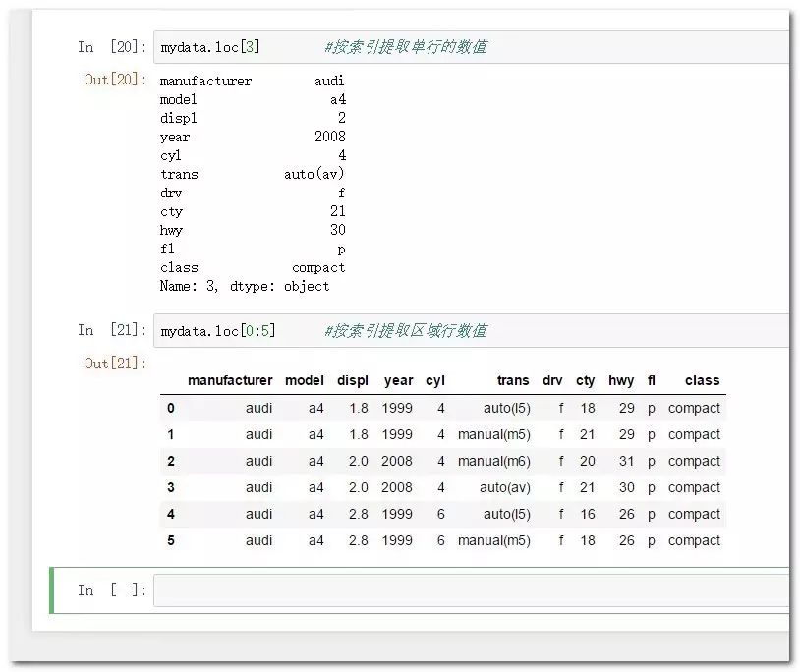This screenshot has height=672, width=800.
Task: Click year value 2008 in row 2
Action: 397,461
